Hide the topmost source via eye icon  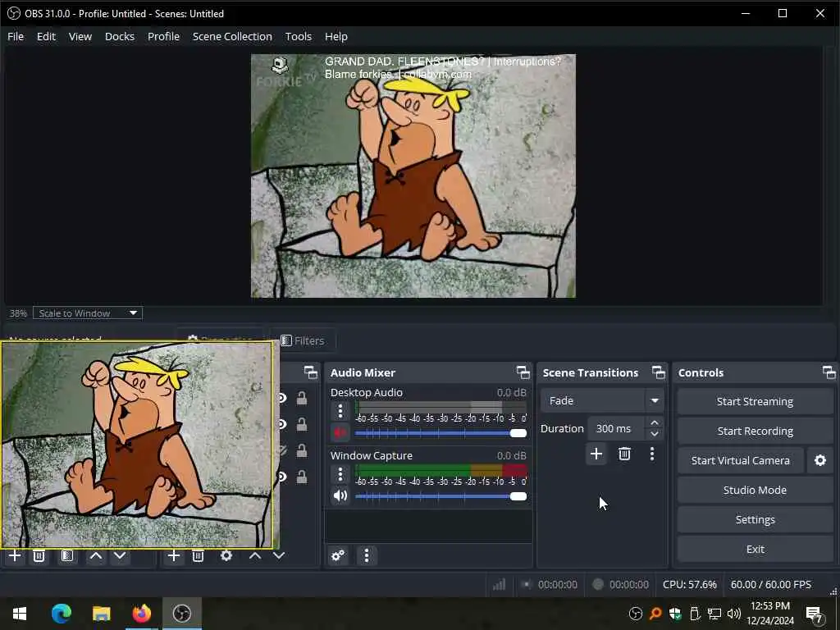point(282,398)
